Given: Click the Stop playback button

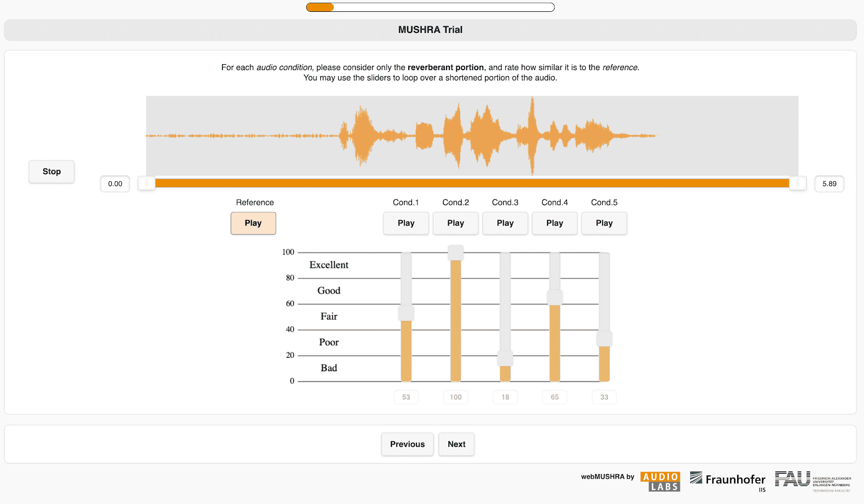Looking at the screenshot, I should coord(52,172).
